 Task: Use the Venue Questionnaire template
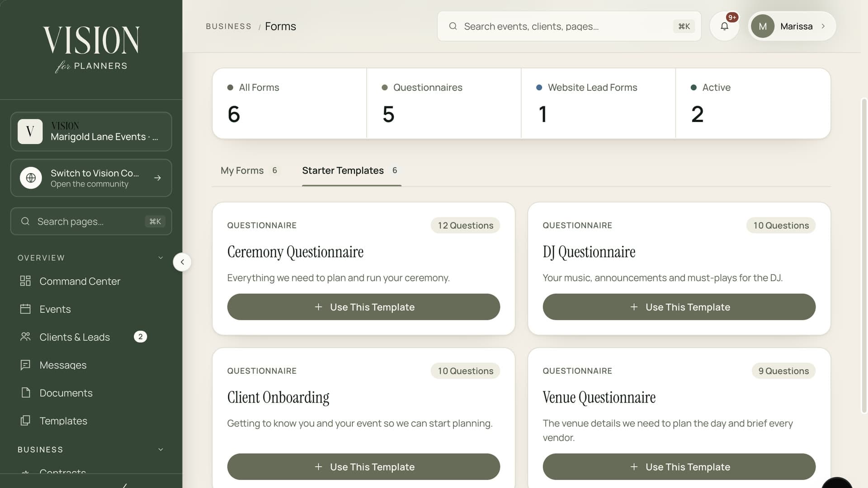679,467
